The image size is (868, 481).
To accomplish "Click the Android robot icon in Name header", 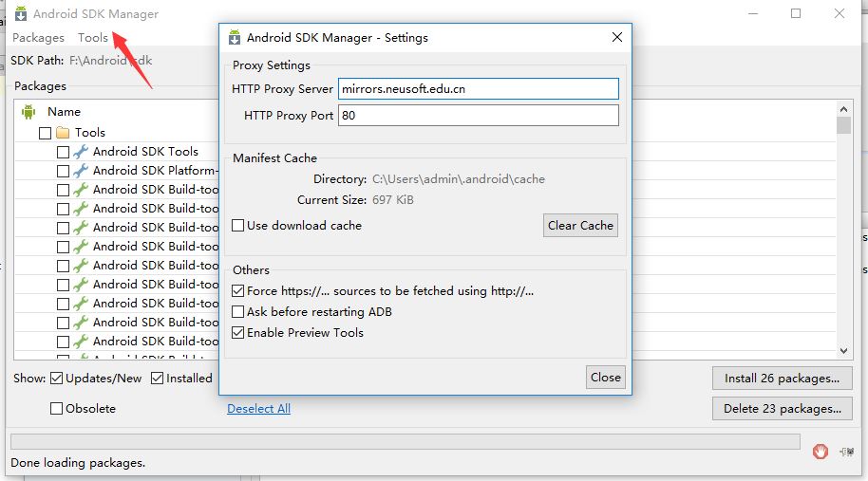I will [x=28, y=112].
